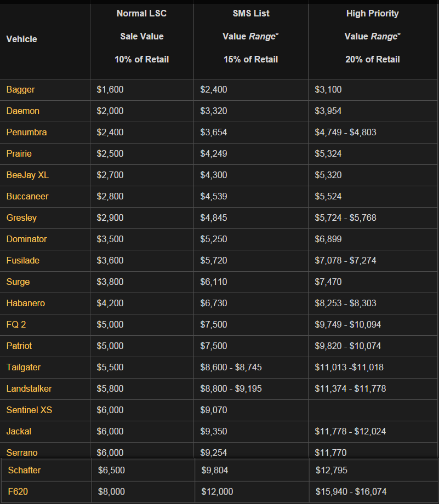Image resolution: width=439 pixels, height=504 pixels.
Task: Click the F620 High Priority value cell
Action: pyautogui.click(x=351, y=491)
